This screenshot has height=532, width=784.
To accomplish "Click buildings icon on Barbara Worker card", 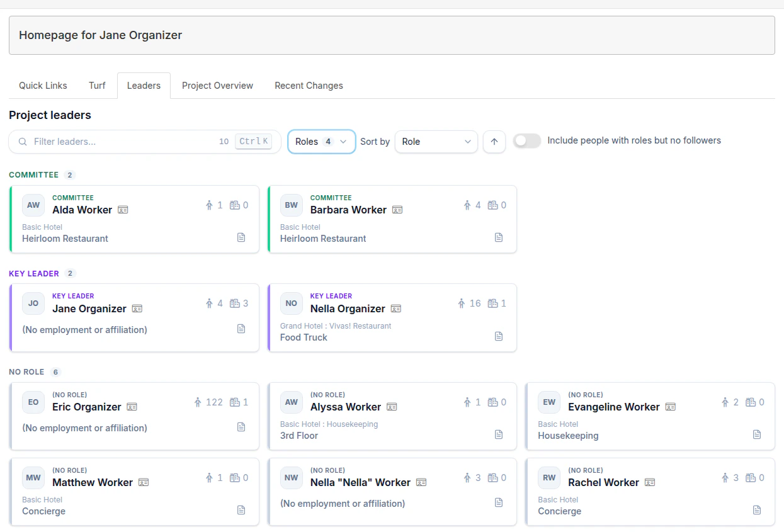I will pyautogui.click(x=493, y=205).
